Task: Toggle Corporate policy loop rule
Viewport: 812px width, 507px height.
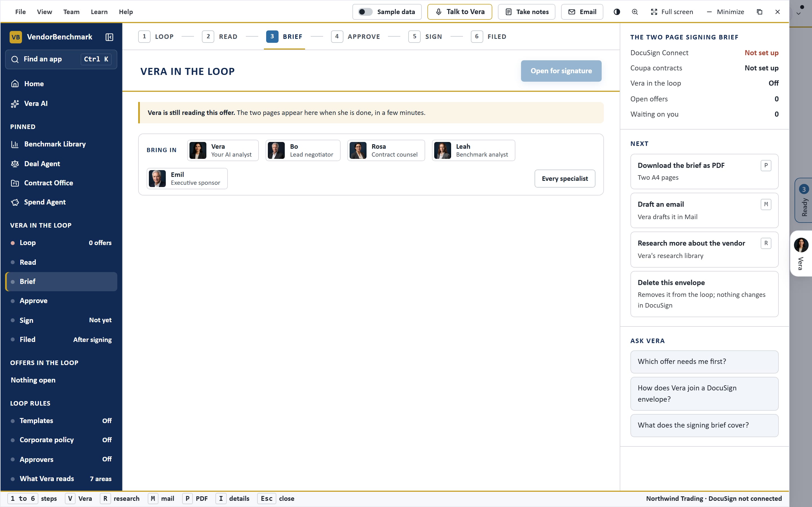Action: 61,440
